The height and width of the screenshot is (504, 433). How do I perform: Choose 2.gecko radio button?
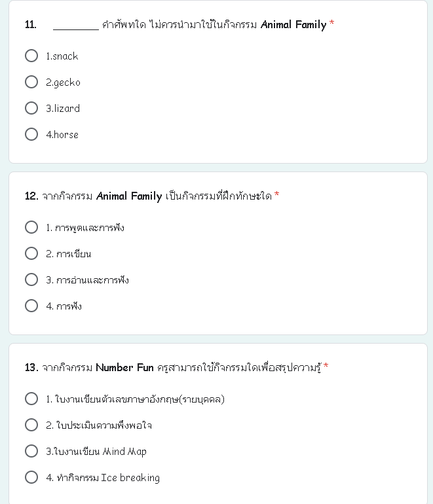pyautogui.click(x=31, y=82)
